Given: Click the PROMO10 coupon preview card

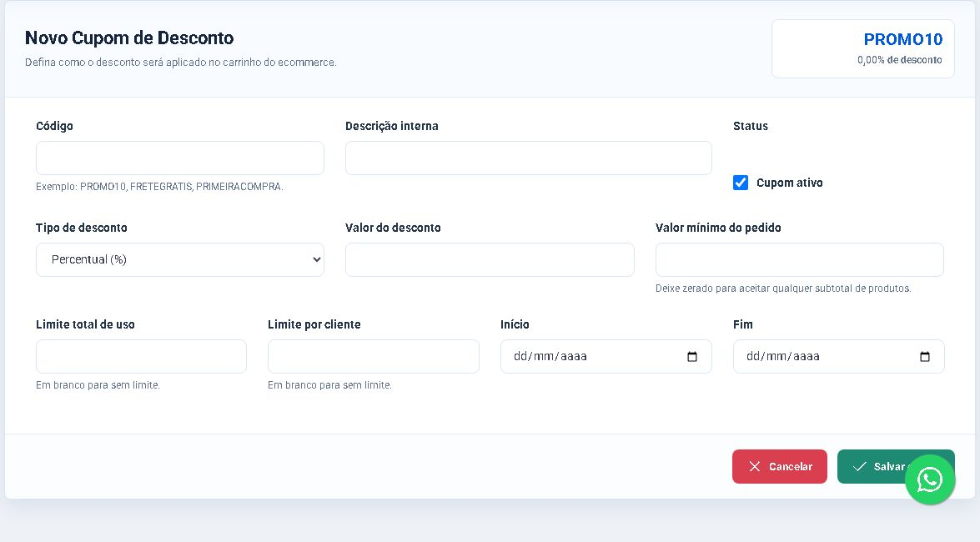Looking at the screenshot, I should tap(862, 48).
